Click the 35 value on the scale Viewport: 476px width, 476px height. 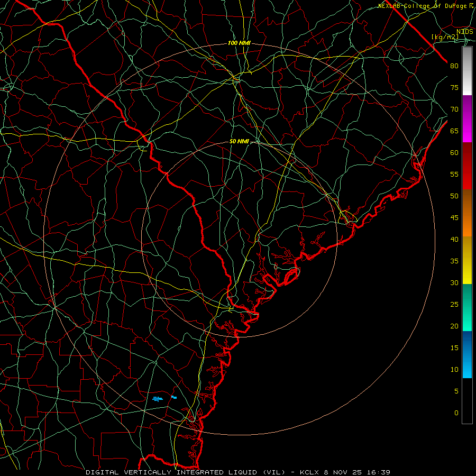click(x=454, y=261)
